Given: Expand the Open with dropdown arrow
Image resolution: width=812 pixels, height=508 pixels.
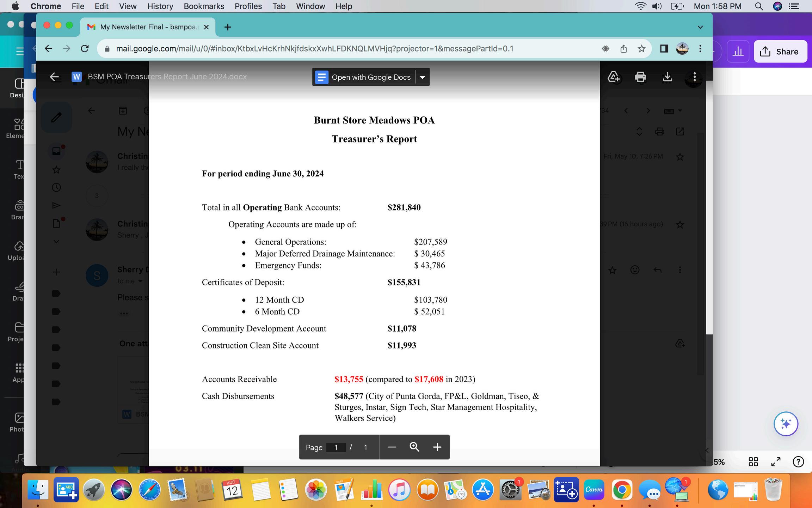Looking at the screenshot, I should click(423, 77).
